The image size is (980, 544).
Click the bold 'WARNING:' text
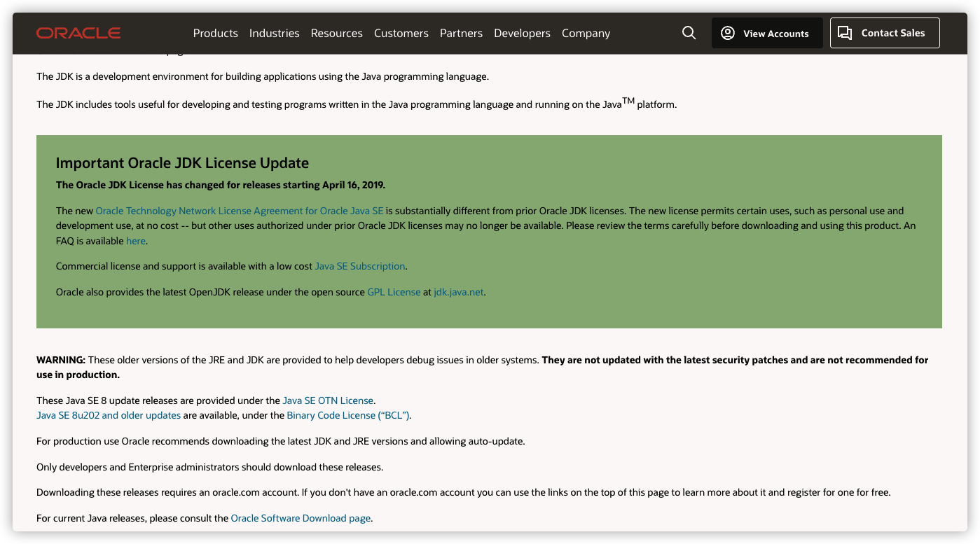click(x=61, y=360)
